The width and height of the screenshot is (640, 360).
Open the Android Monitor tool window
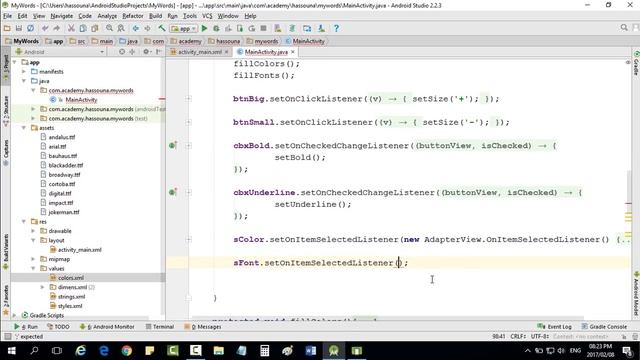point(107,327)
